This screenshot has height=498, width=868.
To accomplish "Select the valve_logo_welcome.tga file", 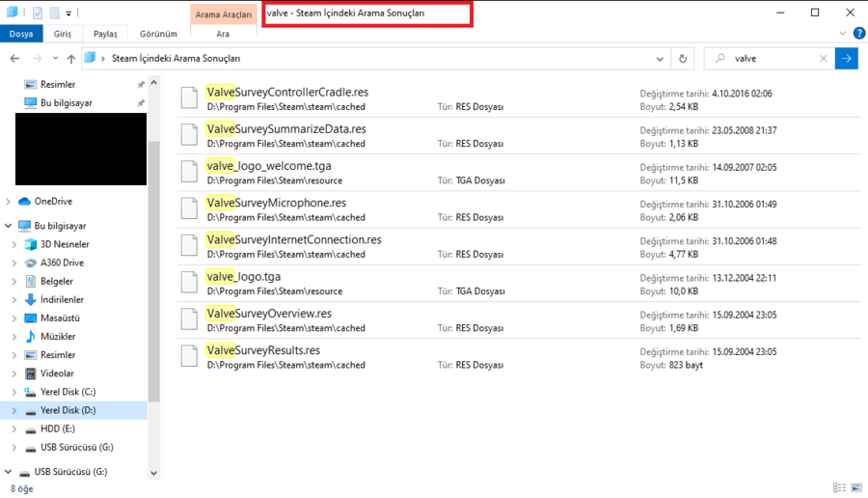I will (x=268, y=166).
